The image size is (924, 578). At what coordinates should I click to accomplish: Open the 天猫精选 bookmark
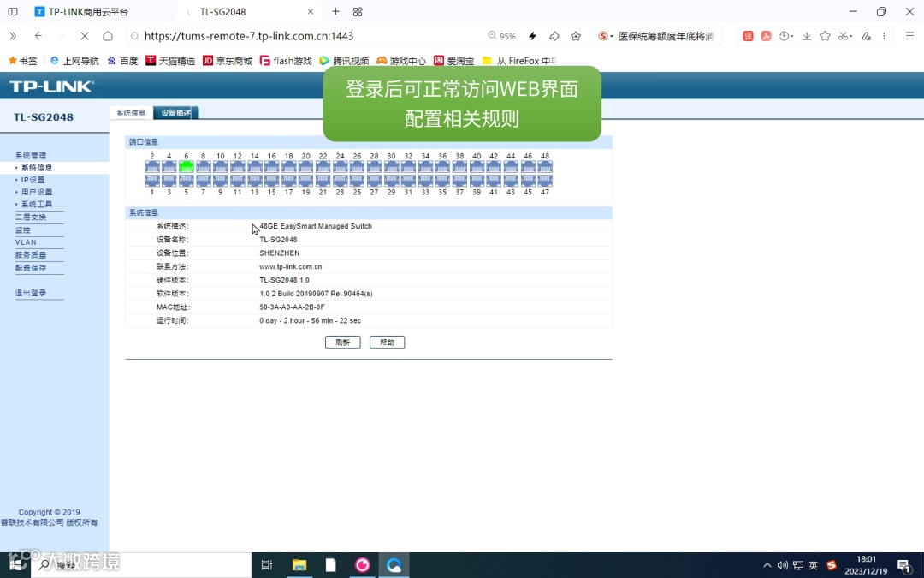pos(170,61)
